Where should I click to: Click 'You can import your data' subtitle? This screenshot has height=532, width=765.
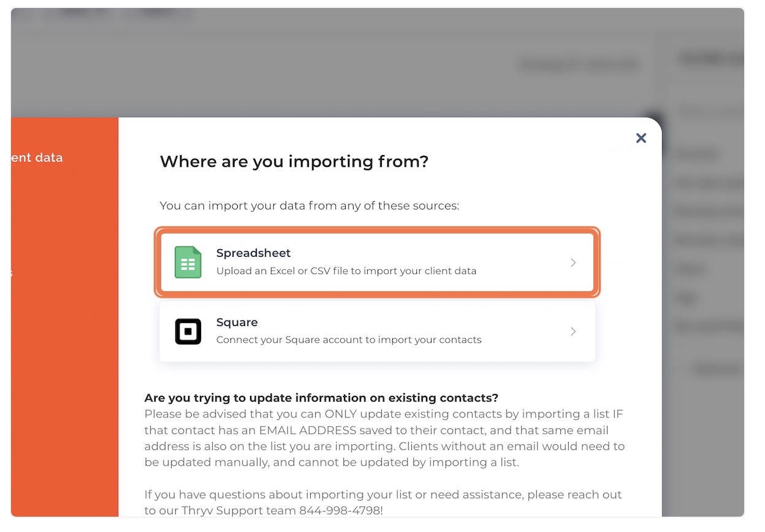[x=310, y=205]
